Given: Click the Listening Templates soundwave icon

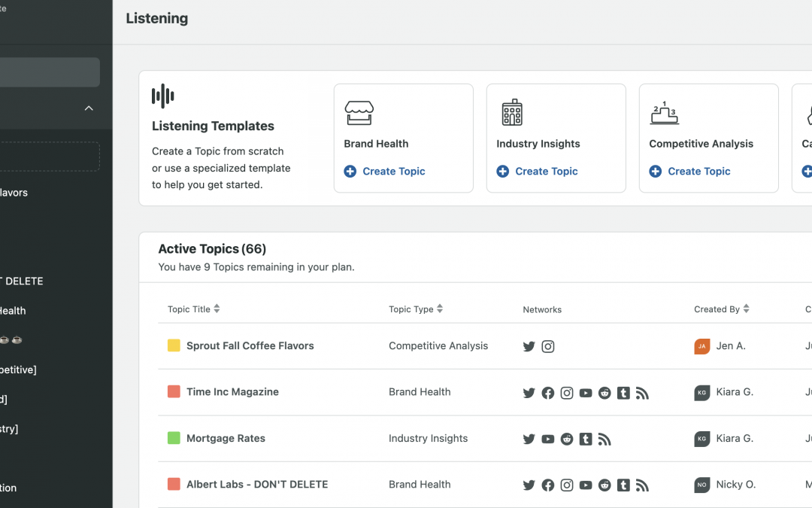Looking at the screenshot, I should point(162,96).
